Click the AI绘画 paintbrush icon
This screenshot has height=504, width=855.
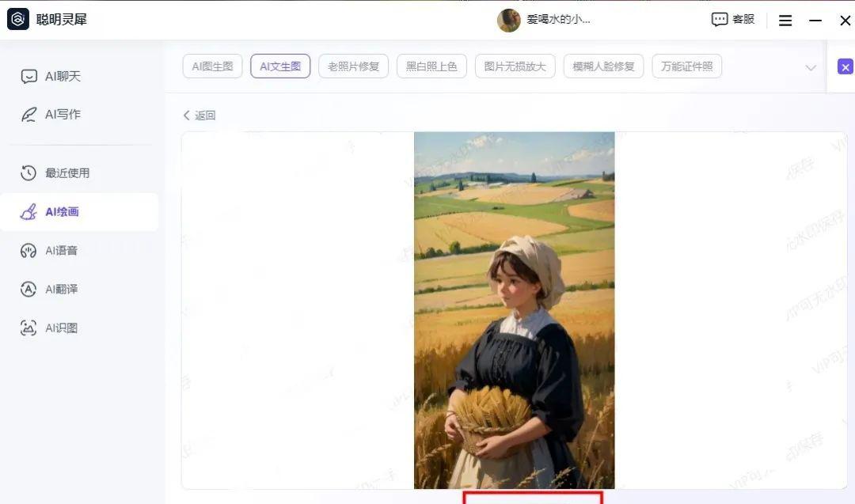[28, 211]
